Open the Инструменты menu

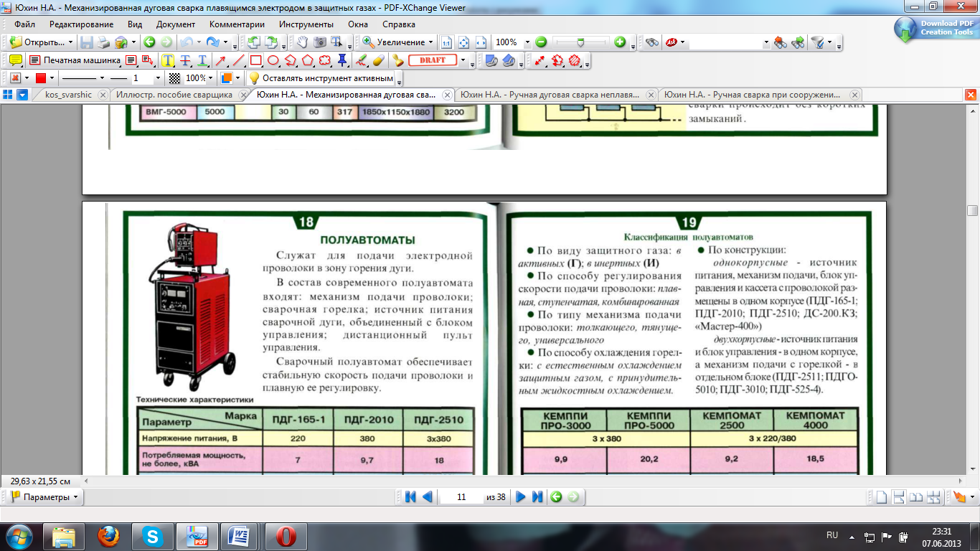click(306, 24)
